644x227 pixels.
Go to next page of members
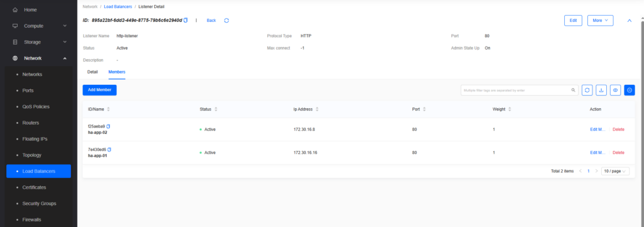pos(596,171)
